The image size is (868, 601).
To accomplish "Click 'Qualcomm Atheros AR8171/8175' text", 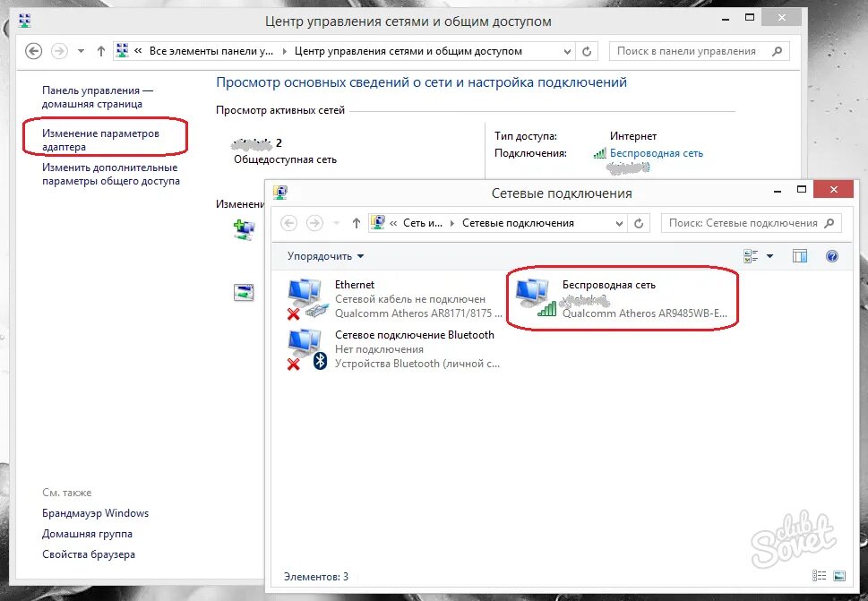I will (x=418, y=313).
